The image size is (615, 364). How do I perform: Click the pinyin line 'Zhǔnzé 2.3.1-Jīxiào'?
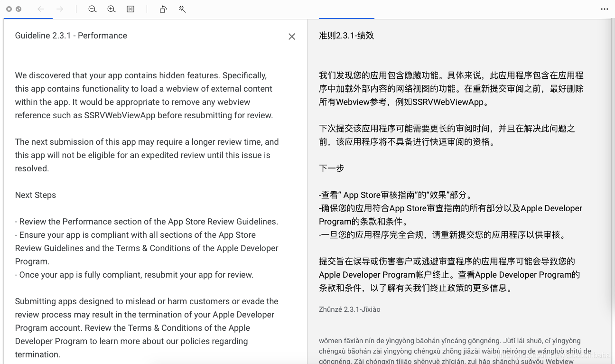(x=350, y=309)
